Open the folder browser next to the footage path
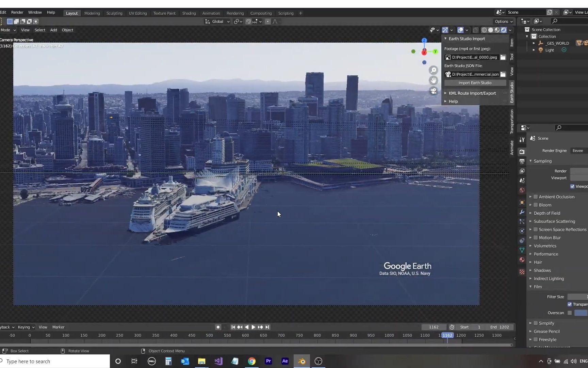Screen dimensions: 588x368 tap(503, 57)
